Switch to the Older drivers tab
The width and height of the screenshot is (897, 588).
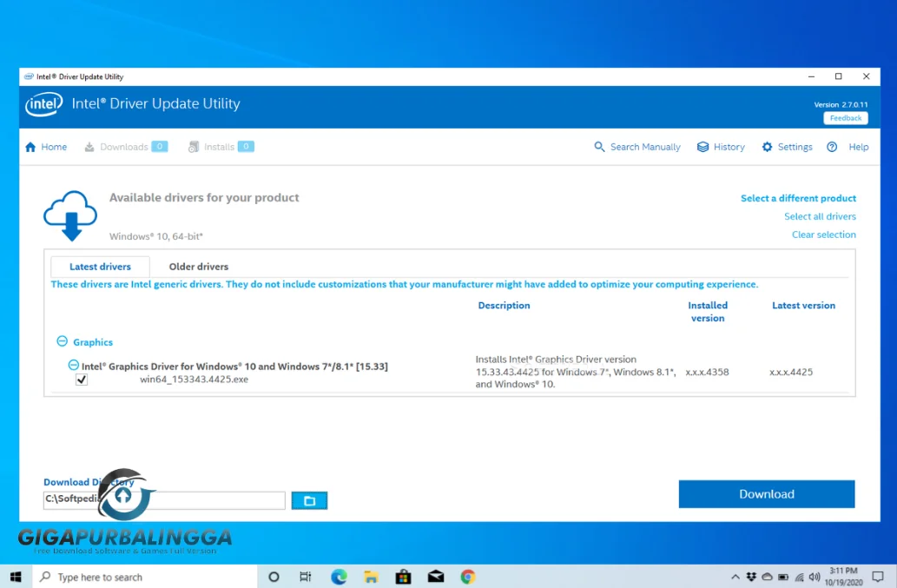pos(198,267)
